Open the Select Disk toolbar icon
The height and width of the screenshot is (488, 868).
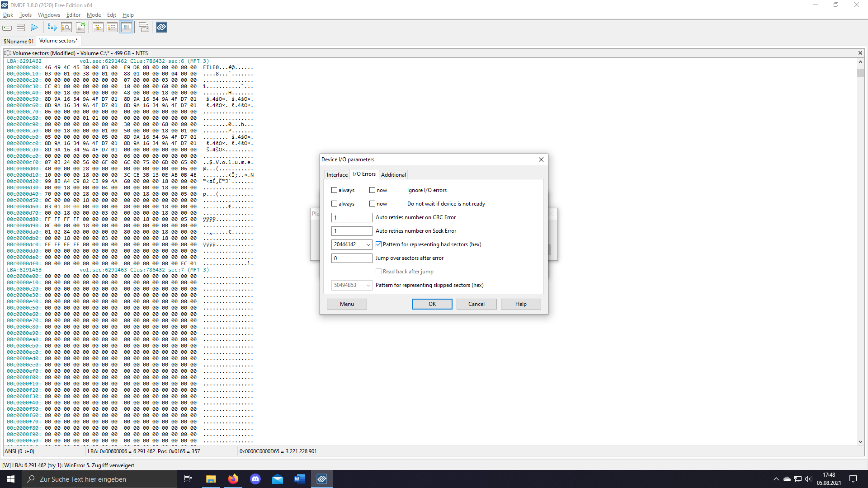(x=7, y=27)
